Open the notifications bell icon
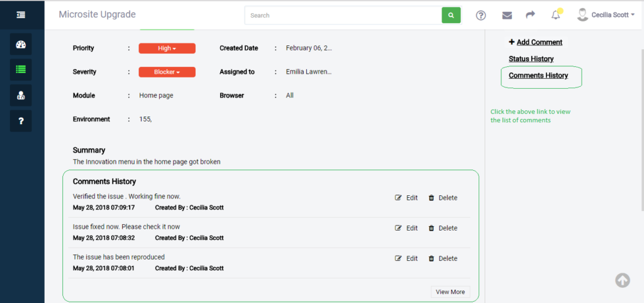The height and width of the screenshot is (303, 644). [x=556, y=15]
